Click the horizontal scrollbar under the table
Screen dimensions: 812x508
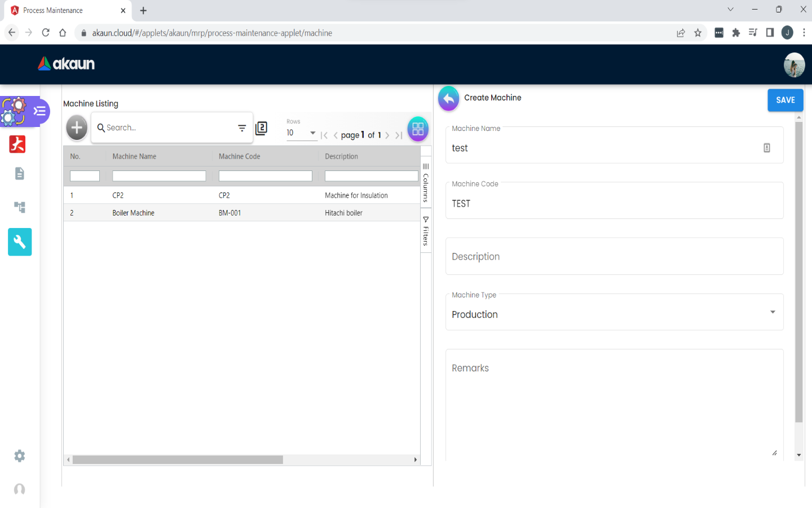(178, 460)
